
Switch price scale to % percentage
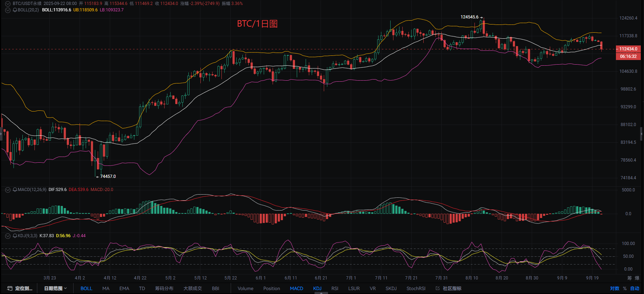pos(625,288)
